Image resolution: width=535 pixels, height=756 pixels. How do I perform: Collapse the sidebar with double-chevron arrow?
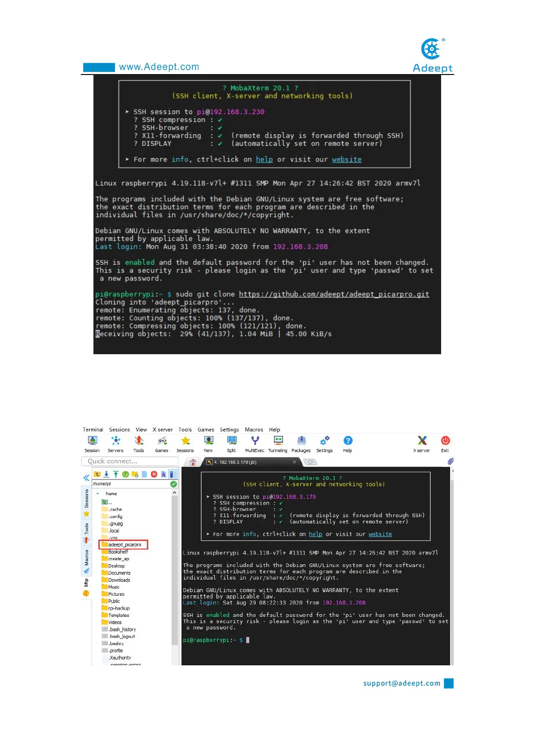point(86,478)
